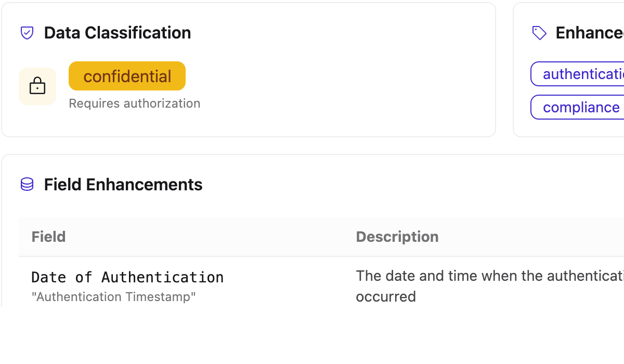Click the yellow confidential color badge

(127, 76)
